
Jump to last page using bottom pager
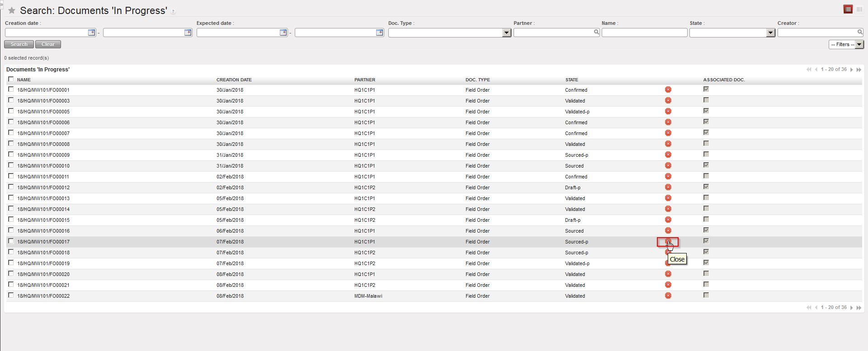tap(859, 308)
